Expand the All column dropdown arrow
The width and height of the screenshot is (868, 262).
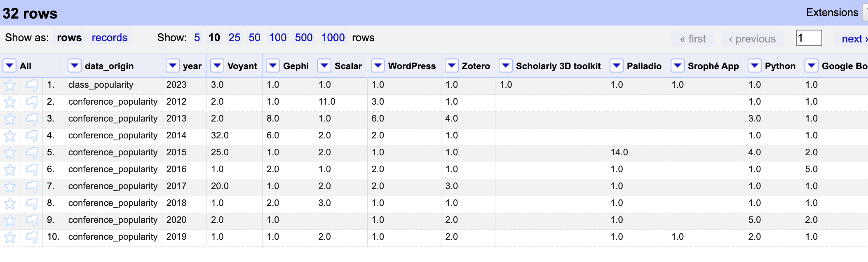(10, 66)
